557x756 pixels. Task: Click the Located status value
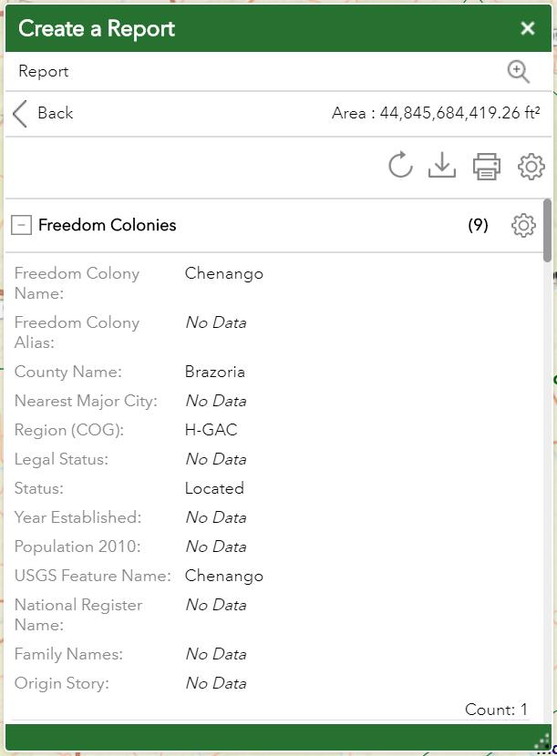click(x=214, y=488)
